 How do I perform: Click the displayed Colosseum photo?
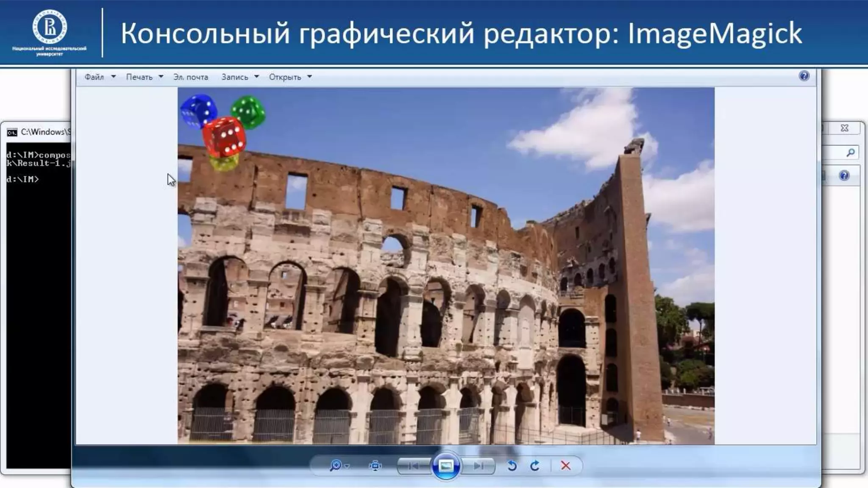pyautogui.click(x=446, y=266)
